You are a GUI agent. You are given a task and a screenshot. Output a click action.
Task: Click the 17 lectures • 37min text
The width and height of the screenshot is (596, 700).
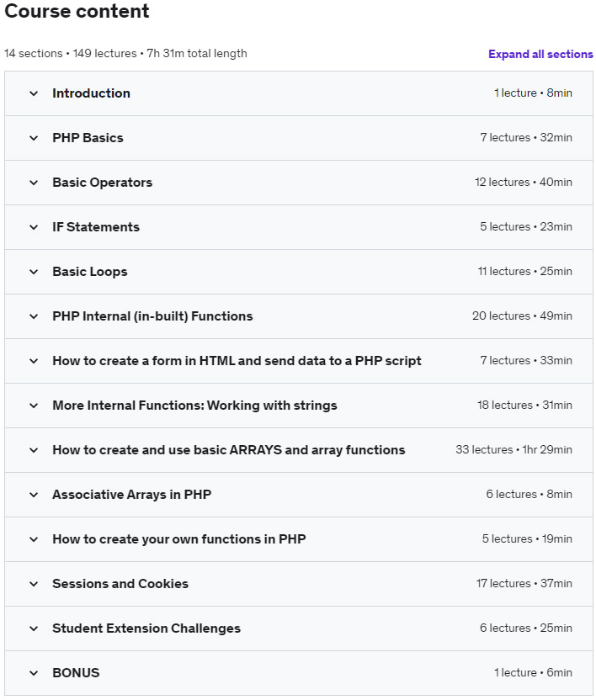(524, 584)
